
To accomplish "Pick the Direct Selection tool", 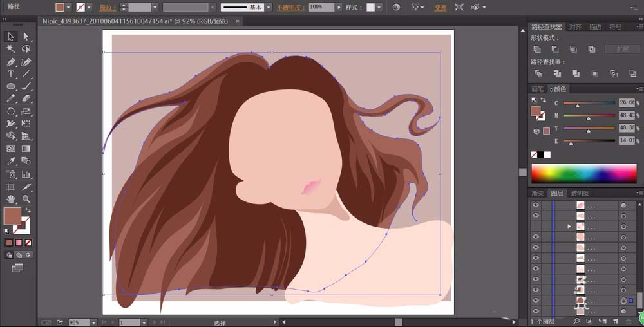I will click(26, 37).
